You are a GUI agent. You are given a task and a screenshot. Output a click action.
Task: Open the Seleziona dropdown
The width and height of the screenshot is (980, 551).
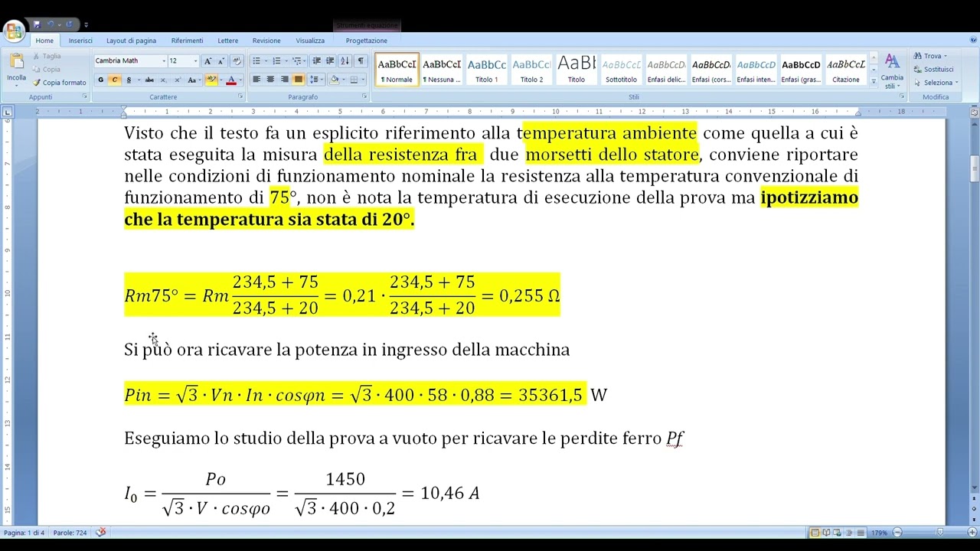[936, 83]
